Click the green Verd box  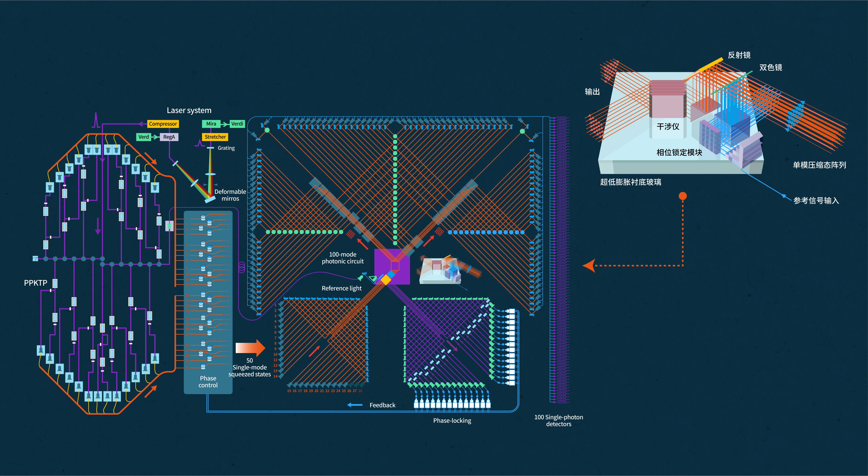(x=144, y=137)
